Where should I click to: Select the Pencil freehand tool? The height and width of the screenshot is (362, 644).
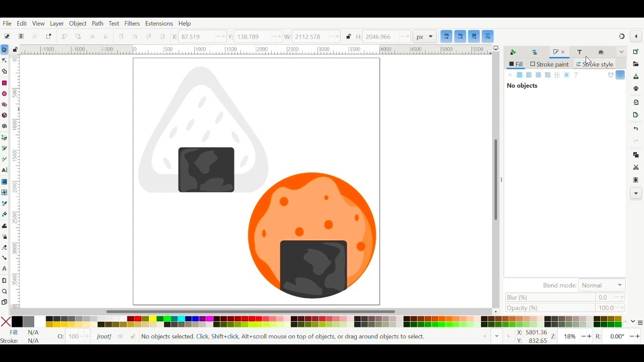(x=5, y=149)
